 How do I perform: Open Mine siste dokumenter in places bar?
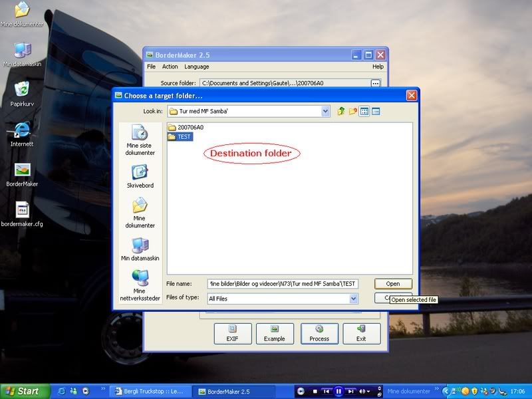140,140
